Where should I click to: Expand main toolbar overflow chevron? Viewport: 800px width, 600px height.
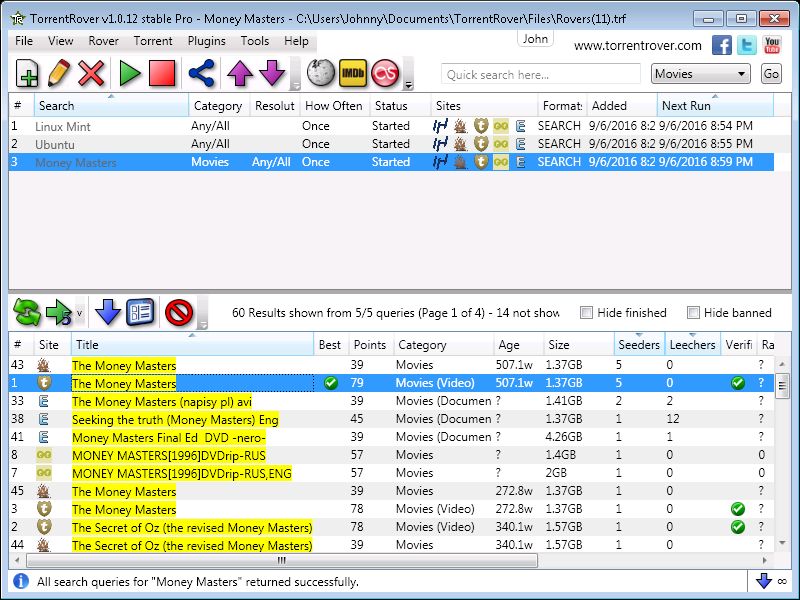pos(295,74)
